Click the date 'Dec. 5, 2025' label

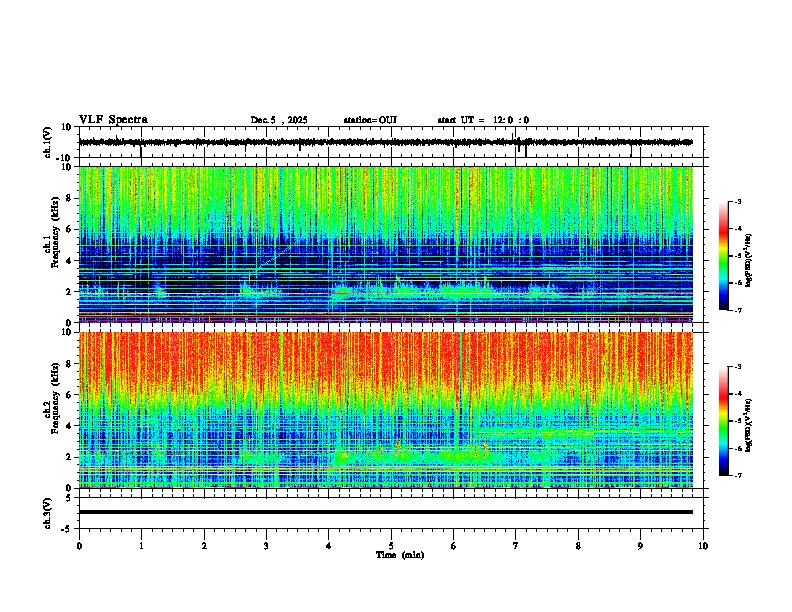tap(279, 120)
